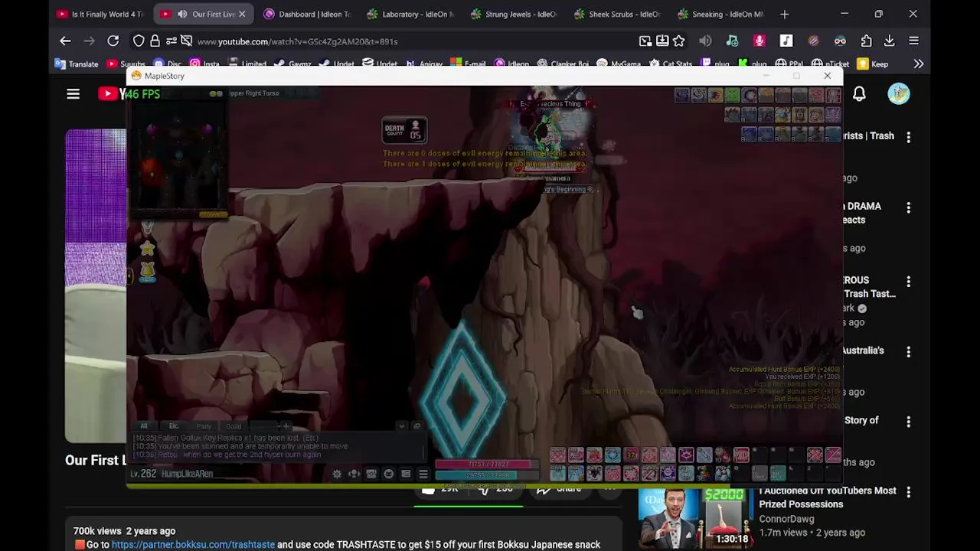Go back in browser history

[65, 41]
